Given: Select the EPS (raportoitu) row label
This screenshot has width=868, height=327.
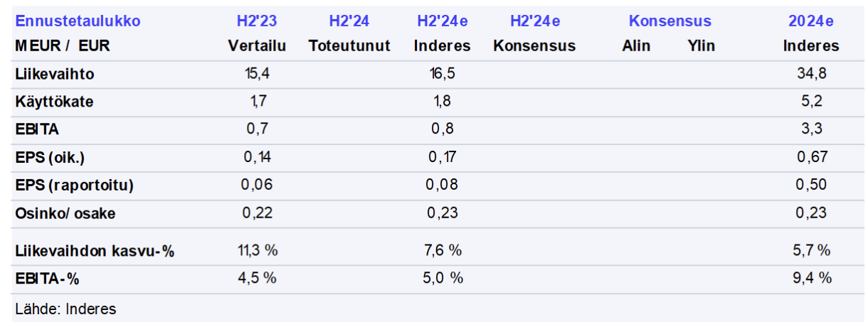Looking at the screenshot, I should click(74, 186).
